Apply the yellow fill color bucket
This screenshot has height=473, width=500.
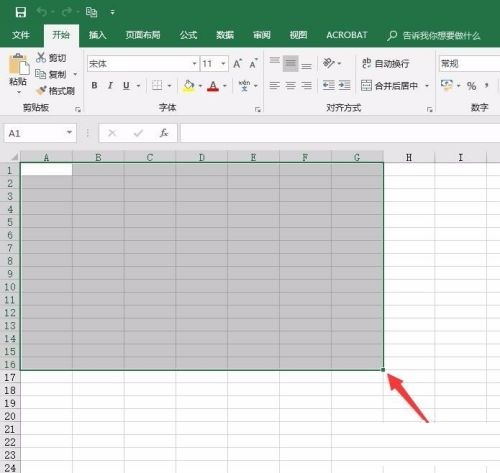pos(189,86)
